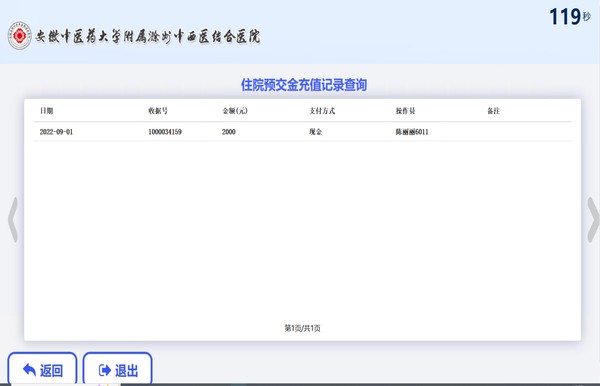Image resolution: width=600 pixels, height=386 pixels.
Task: Click date cell 2022-09-01
Action: coord(56,132)
